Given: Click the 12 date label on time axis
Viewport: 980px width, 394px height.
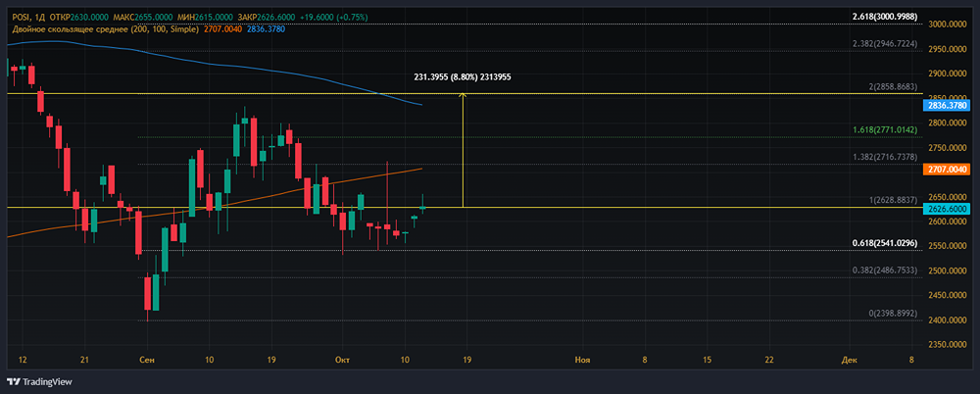Looking at the screenshot, I should coord(23,360).
